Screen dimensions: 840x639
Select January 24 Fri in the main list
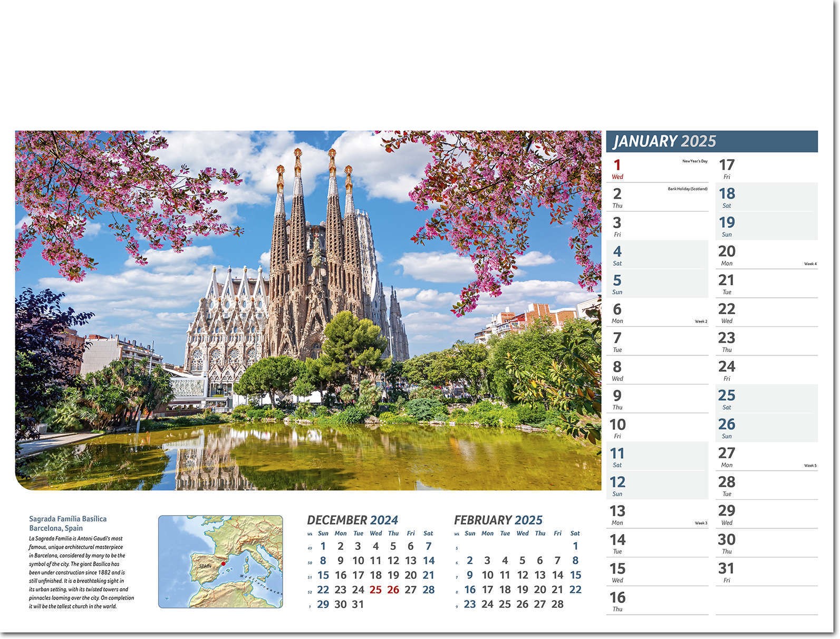point(767,370)
